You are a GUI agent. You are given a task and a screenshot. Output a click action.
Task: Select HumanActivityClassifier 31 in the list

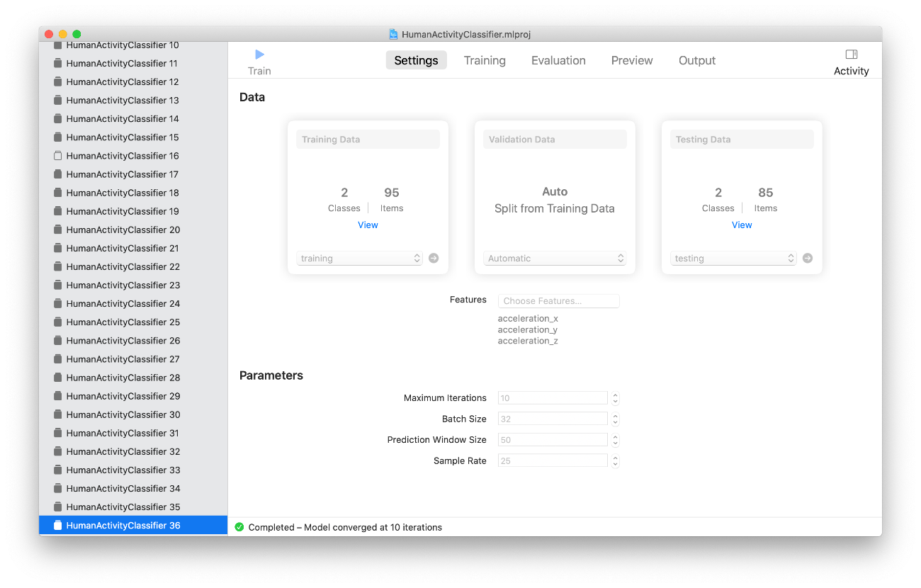tap(133, 433)
